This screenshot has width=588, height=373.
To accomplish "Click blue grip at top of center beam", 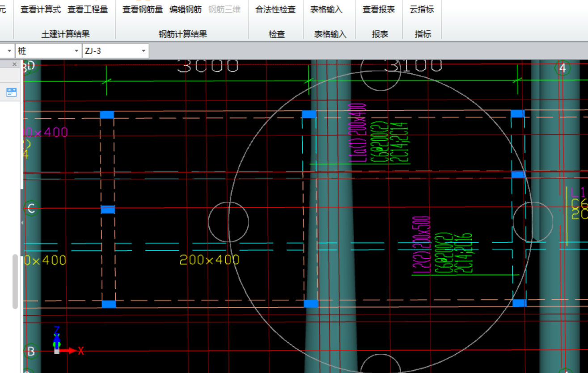I will coord(309,114).
